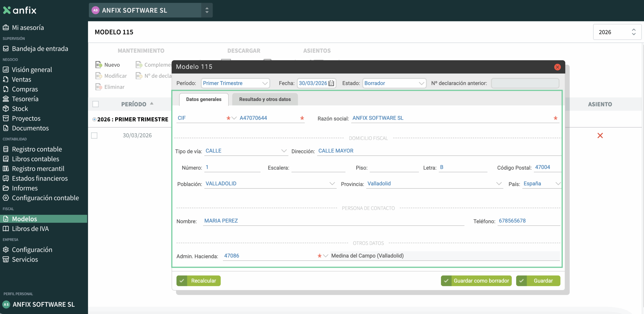Switch to Resultado y otros datos tab

pos(265,99)
